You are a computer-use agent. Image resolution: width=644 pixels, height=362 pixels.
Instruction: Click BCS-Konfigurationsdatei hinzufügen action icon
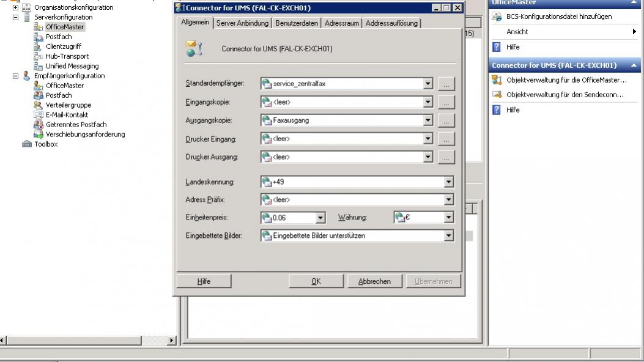497,17
